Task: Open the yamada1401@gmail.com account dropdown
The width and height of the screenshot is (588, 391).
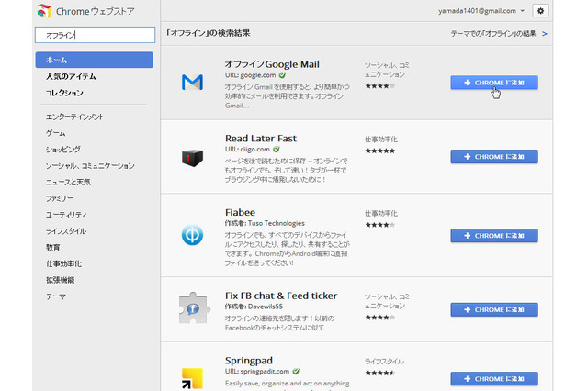Action: coord(481,11)
